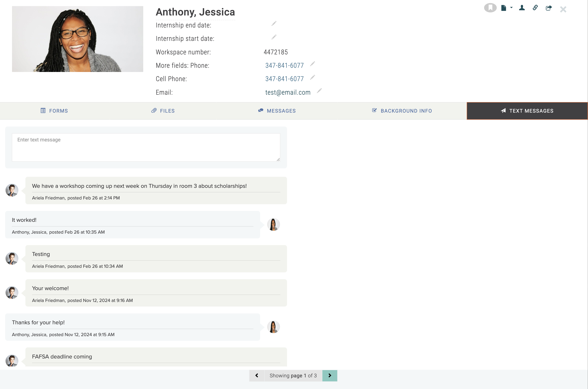Expand the document dropdown caret
588x389 pixels.
coord(511,8)
